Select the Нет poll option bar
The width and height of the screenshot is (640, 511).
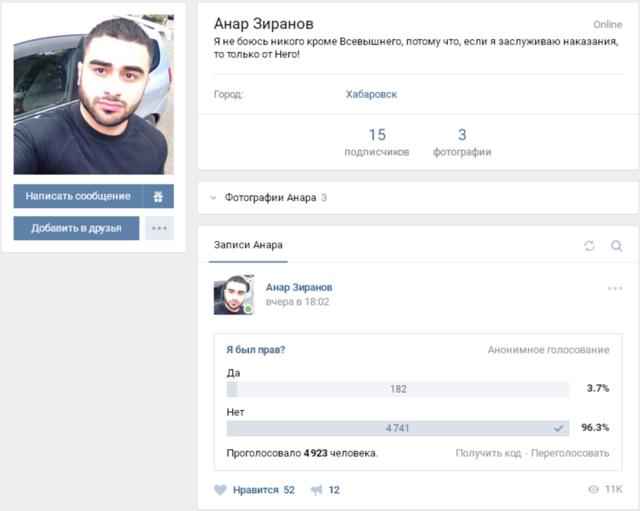[397, 428]
